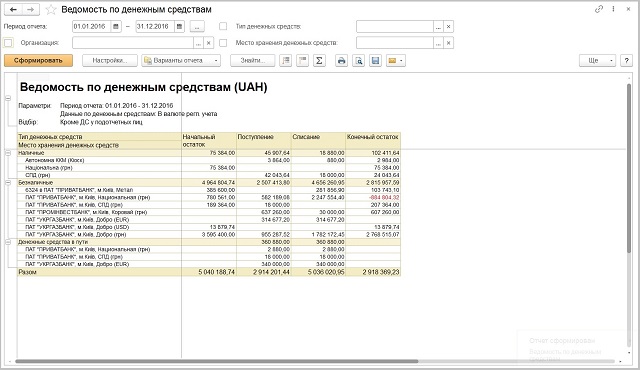Choose value for Тип денежных средств via ellipsis

[438, 27]
